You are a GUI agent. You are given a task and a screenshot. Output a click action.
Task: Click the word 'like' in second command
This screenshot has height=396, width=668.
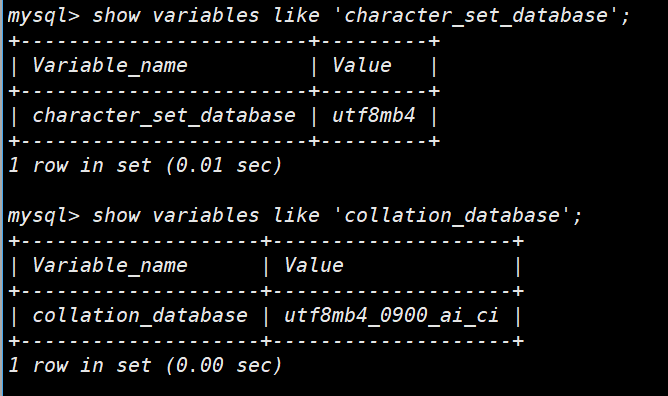coord(296,215)
